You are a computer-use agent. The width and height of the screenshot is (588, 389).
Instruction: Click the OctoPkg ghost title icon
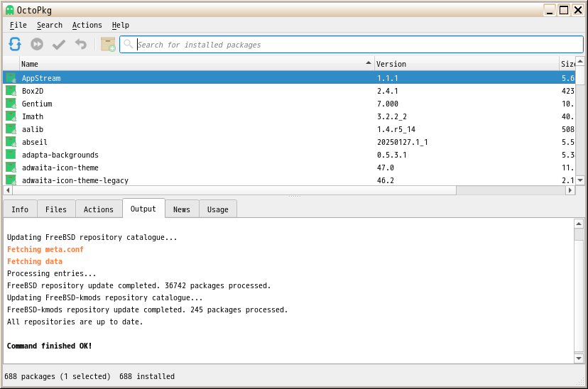click(10, 10)
